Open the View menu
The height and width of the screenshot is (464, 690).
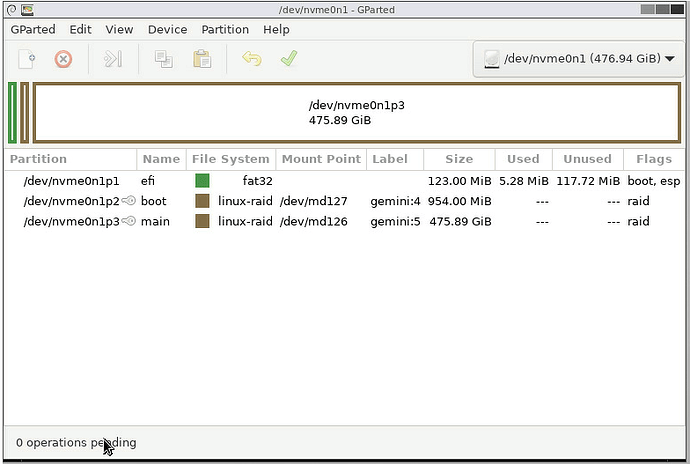click(x=119, y=29)
